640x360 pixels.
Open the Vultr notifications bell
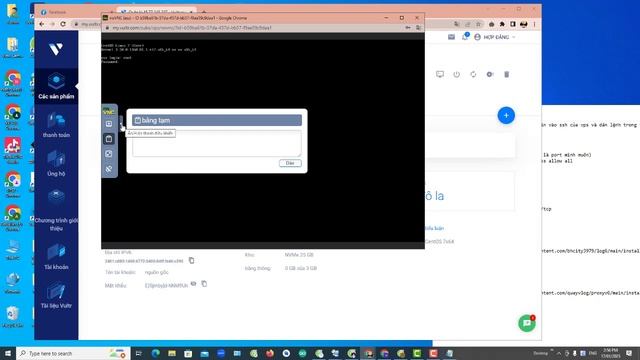465,37
